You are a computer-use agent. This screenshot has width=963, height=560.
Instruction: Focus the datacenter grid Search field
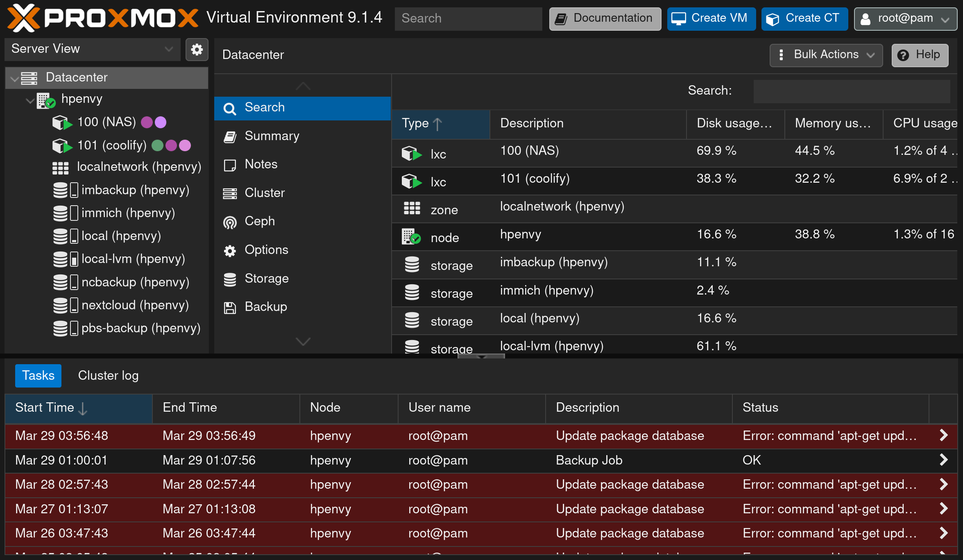(852, 91)
